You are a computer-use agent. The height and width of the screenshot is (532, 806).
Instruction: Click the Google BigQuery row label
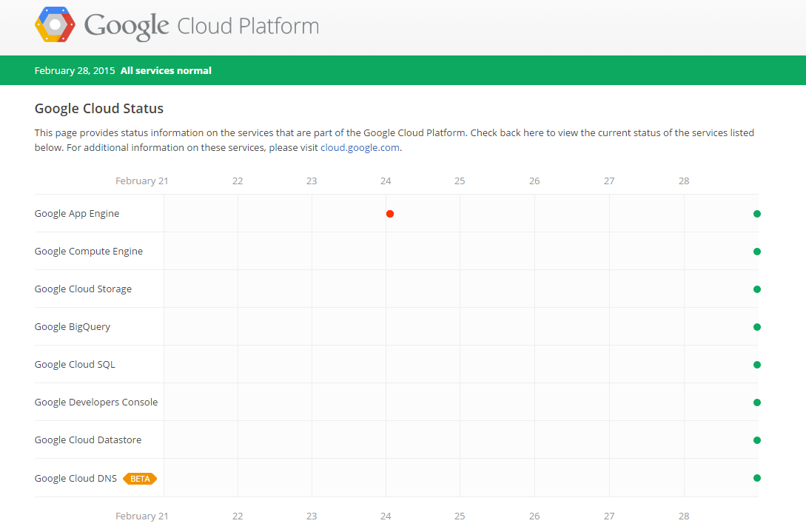[72, 327]
